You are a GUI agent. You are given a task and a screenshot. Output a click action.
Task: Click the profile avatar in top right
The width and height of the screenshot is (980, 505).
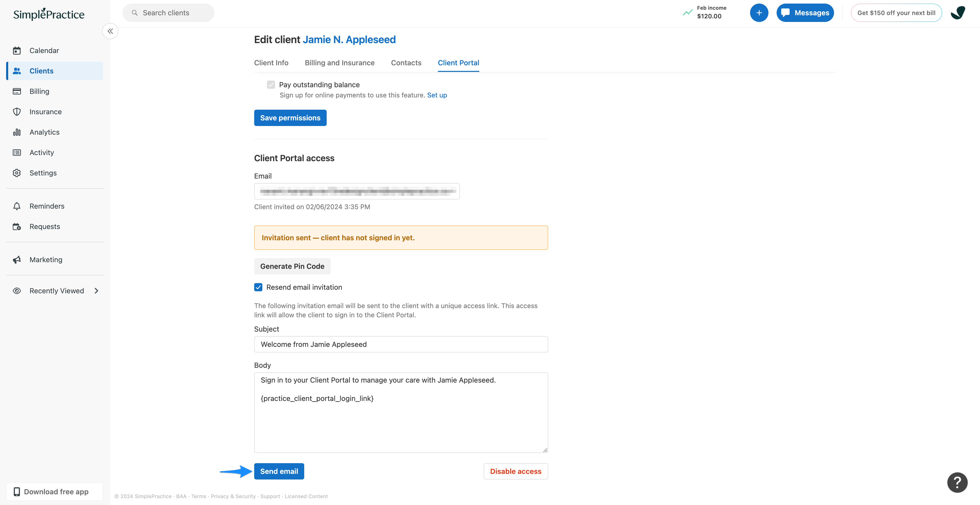(958, 13)
